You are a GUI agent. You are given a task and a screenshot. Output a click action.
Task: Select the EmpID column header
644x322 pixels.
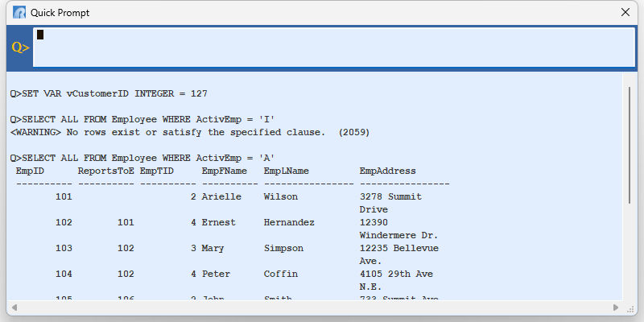30,171
